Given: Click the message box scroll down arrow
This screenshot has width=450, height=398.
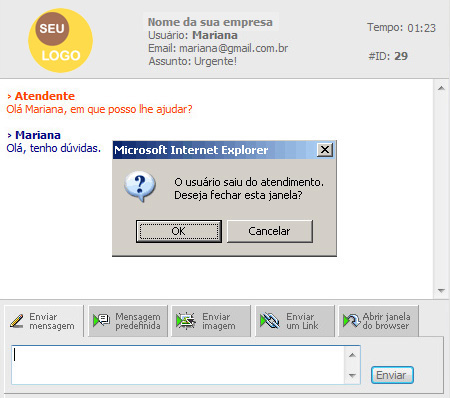Looking at the screenshot, I should [352, 375].
